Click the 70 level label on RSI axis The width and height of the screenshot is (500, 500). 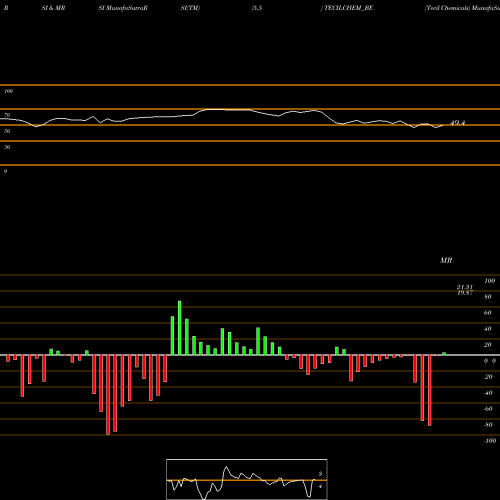click(x=7, y=115)
